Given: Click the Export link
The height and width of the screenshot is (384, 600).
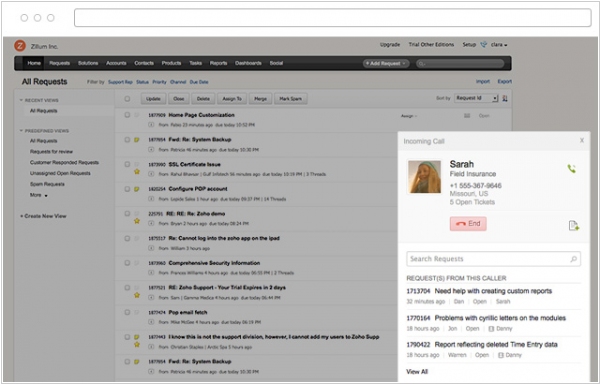Looking at the screenshot, I should [x=505, y=81].
